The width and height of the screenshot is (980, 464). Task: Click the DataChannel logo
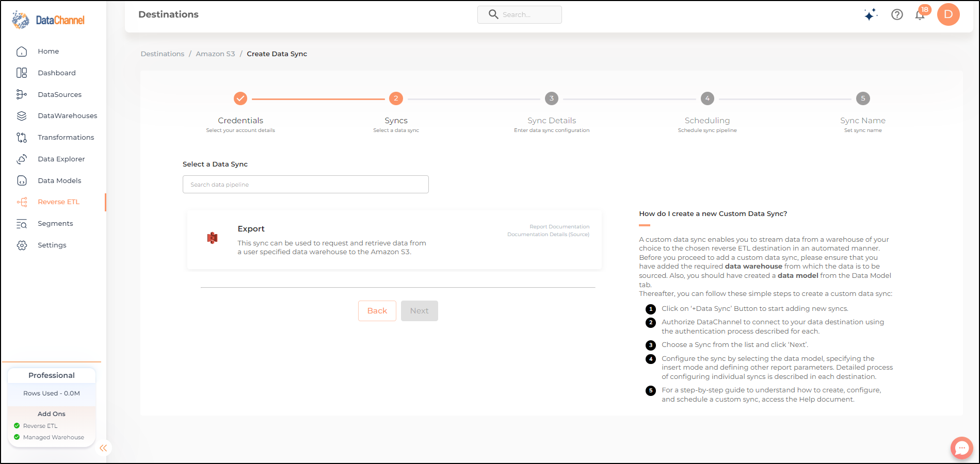click(48, 20)
